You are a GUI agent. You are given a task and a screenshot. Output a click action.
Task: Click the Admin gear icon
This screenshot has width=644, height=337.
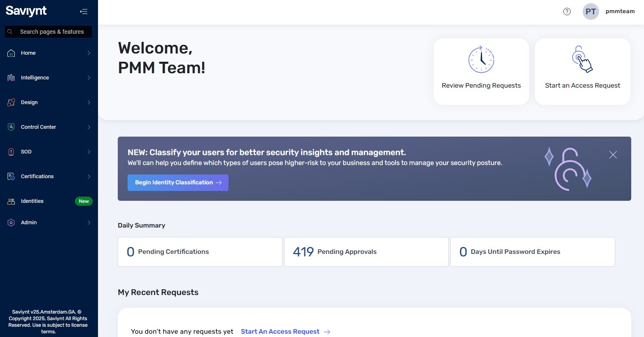11,223
